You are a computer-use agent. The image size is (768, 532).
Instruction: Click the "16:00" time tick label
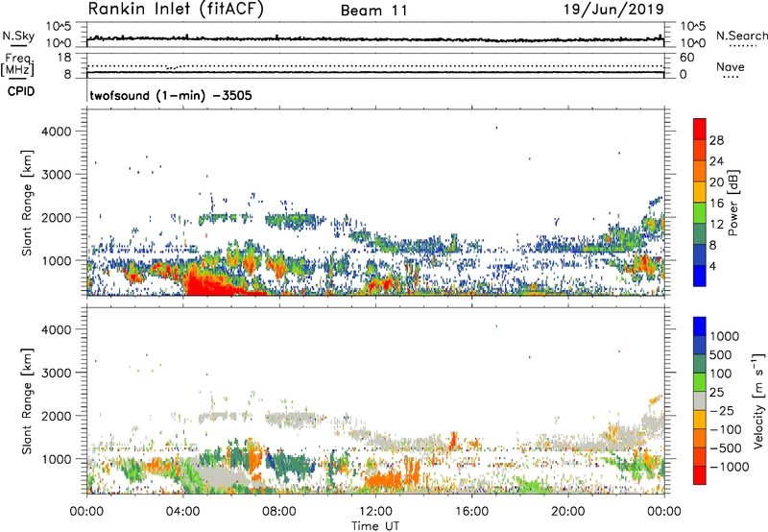pos(471,512)
